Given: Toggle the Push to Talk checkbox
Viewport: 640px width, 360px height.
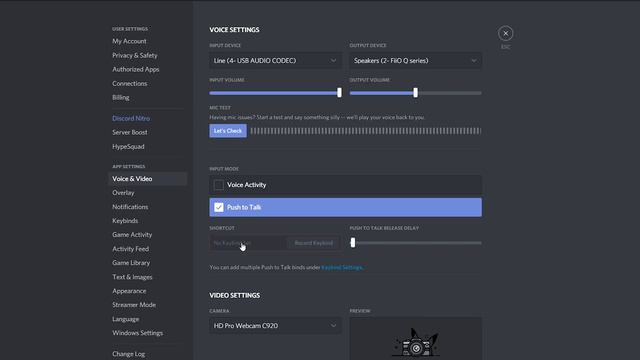Looking at the screenshot, I should [219, 207].
